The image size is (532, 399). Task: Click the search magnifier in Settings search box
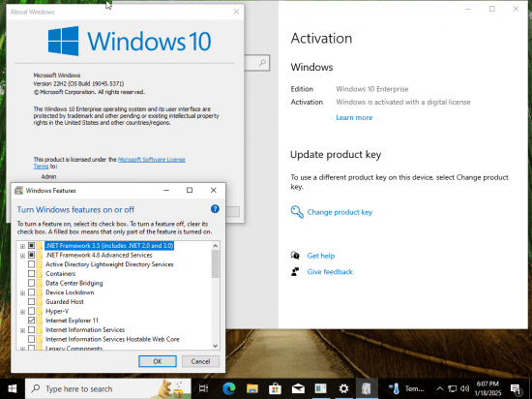pyautogui.click(x=262, y=63)
